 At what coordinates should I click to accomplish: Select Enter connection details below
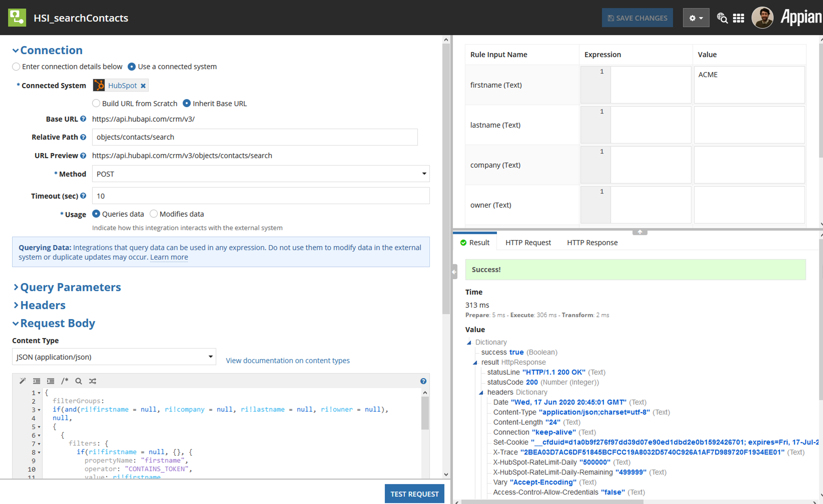pyautogui.click(x=16, y=66)
